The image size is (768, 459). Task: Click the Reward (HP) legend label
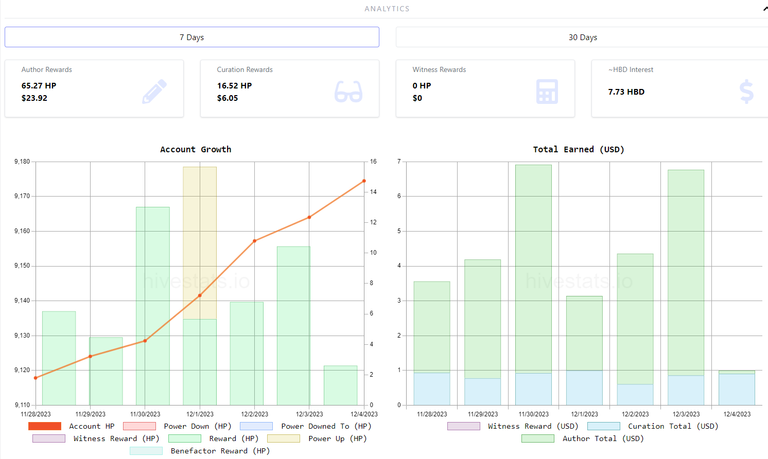(x=234, y=438)
